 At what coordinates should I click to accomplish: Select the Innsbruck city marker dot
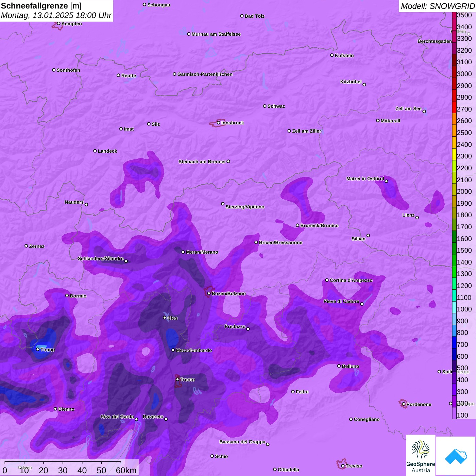(218, 123)
